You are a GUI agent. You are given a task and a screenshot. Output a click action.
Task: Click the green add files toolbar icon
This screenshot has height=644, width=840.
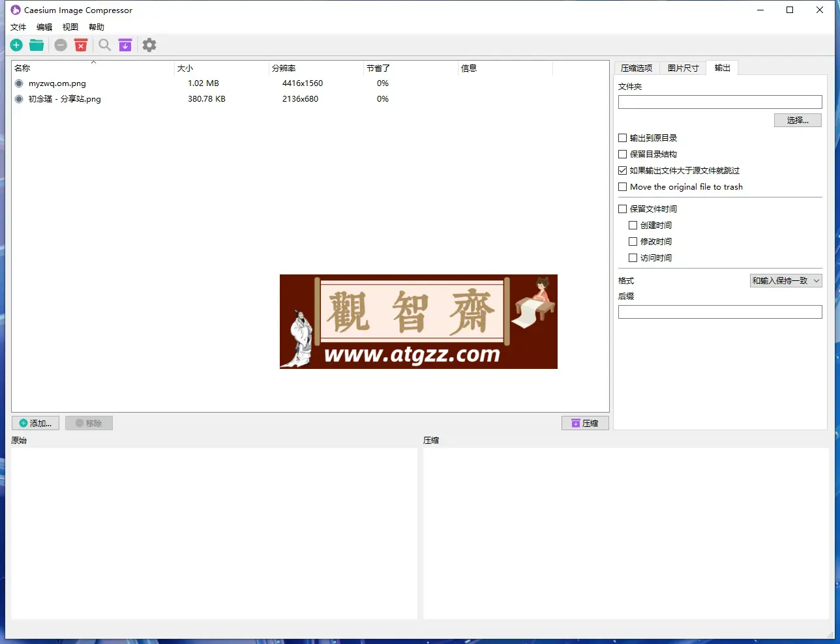[16, 45]
